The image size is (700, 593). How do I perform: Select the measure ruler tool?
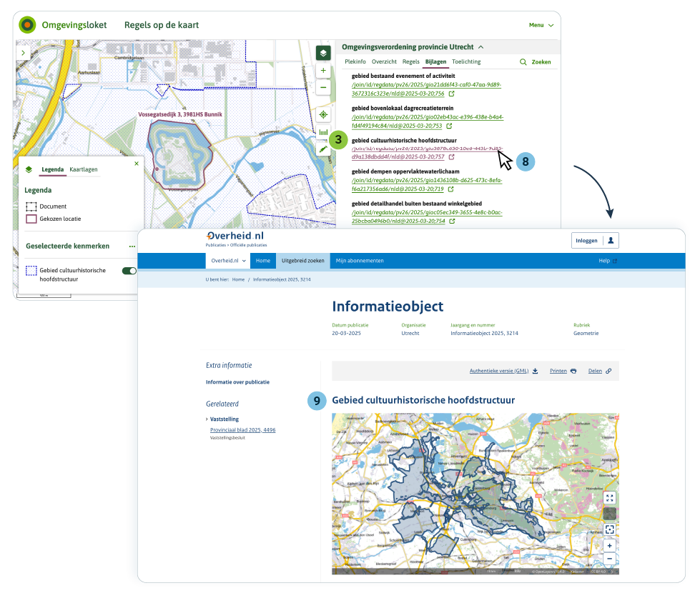click(x=323, y=133)
